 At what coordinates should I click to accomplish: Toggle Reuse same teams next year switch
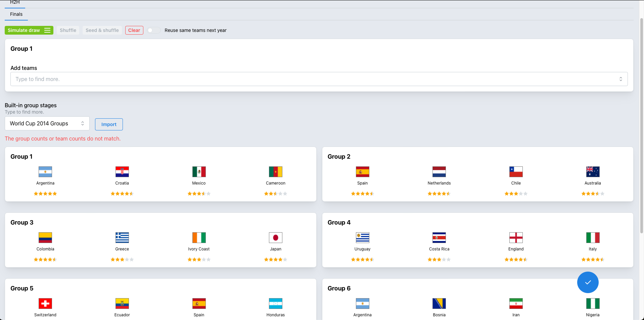[x=153, y=30]
